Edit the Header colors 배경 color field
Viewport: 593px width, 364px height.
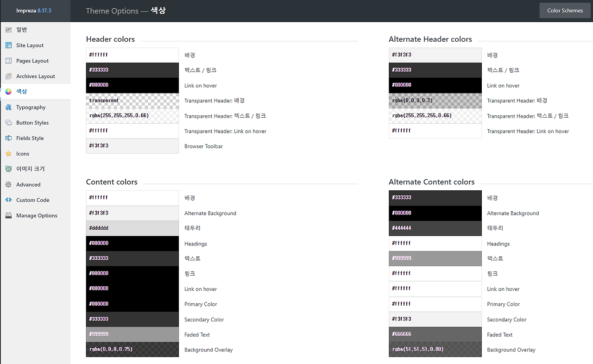coord(132,55)
